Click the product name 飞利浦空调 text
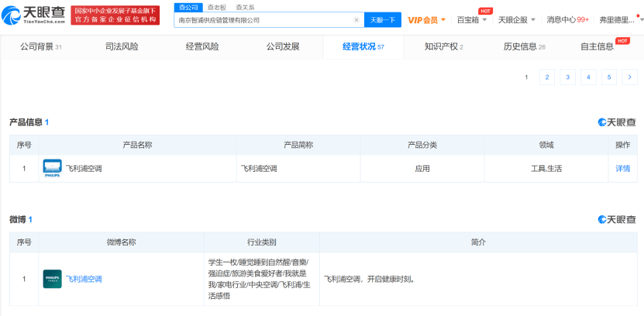This screenshot has width=644, height=316. [84, 169]
